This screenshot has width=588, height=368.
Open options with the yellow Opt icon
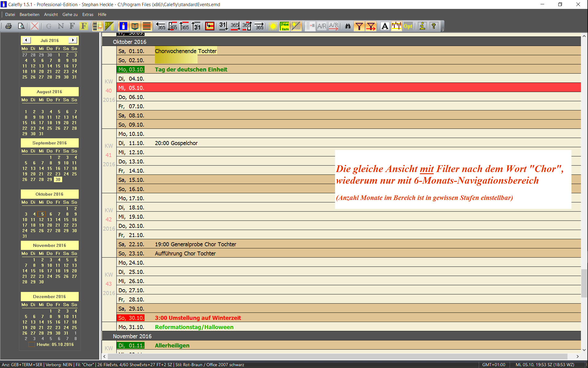coord(408,26)
